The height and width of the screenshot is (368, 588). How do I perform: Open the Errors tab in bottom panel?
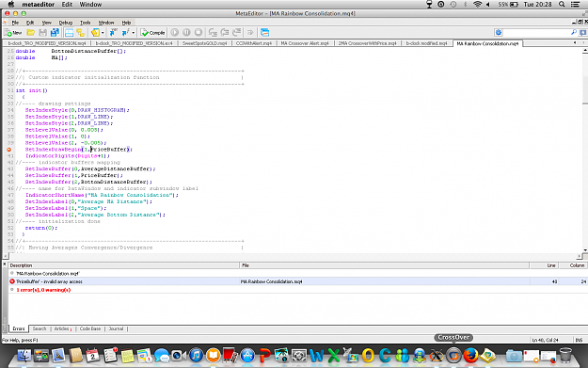[19, 328]
